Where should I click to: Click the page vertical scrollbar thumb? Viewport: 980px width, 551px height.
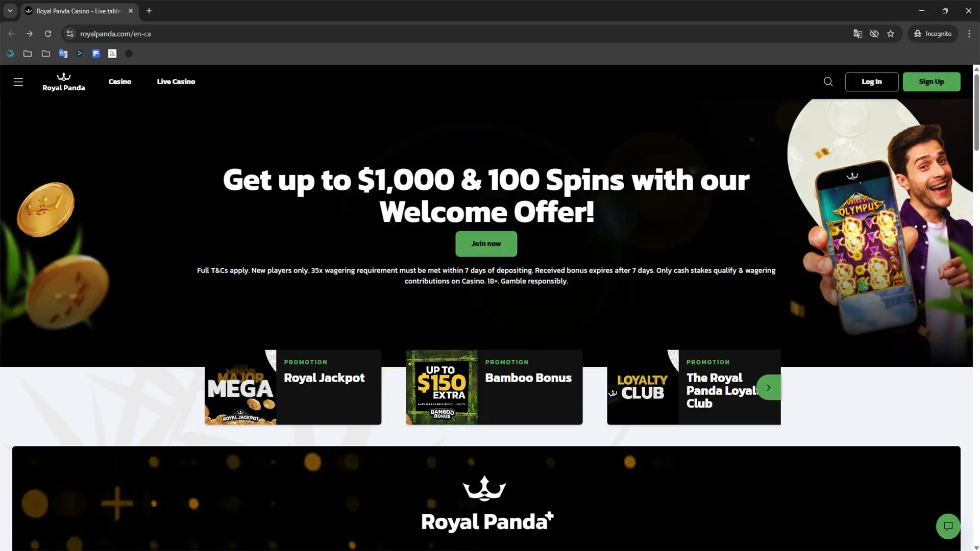[x=976, y=112]
